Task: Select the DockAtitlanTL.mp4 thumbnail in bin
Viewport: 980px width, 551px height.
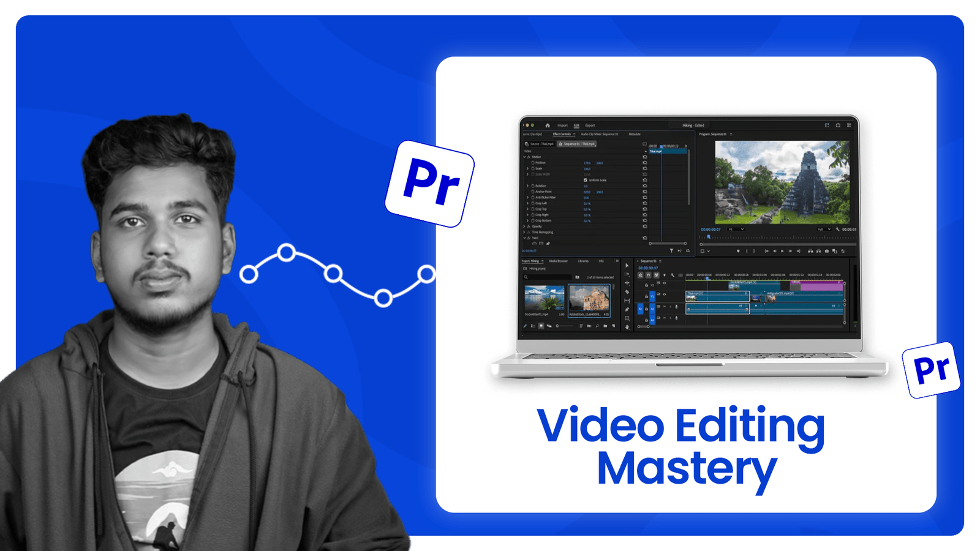Action: coord(545,298)
